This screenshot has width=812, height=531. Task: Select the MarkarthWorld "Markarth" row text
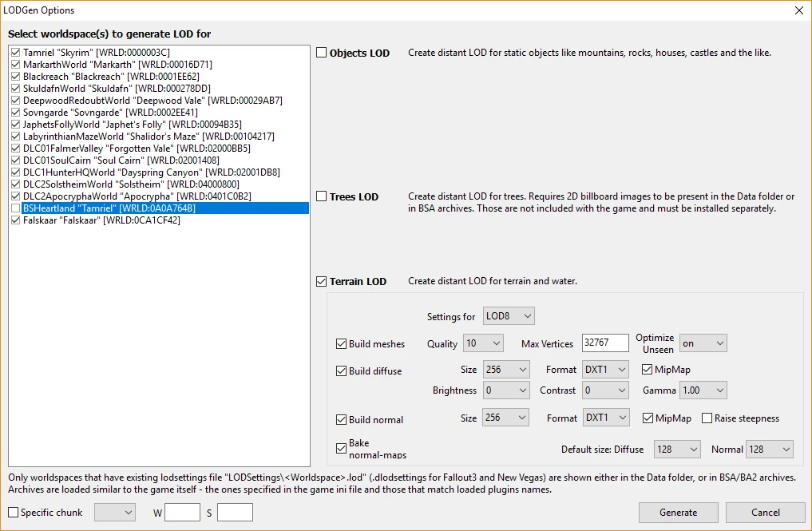(x=117, y=64)
